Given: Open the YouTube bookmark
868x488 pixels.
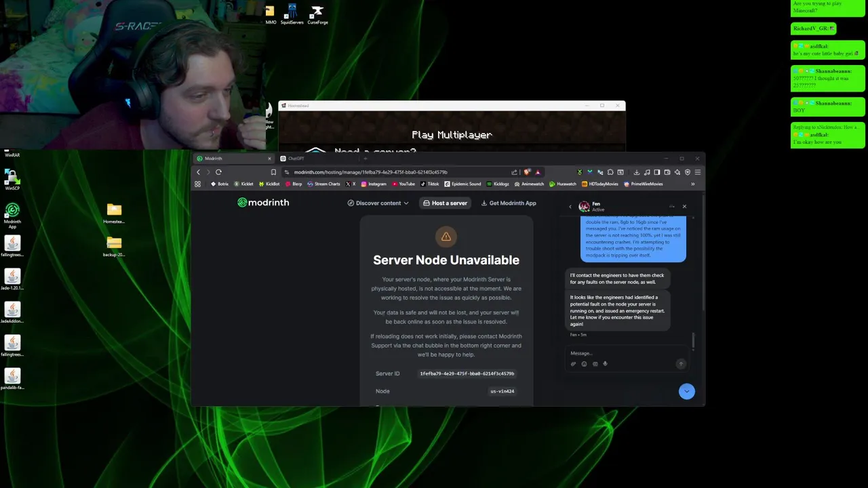Looking at the screenshot, I should pyautogui.click(x=403, y=184).
